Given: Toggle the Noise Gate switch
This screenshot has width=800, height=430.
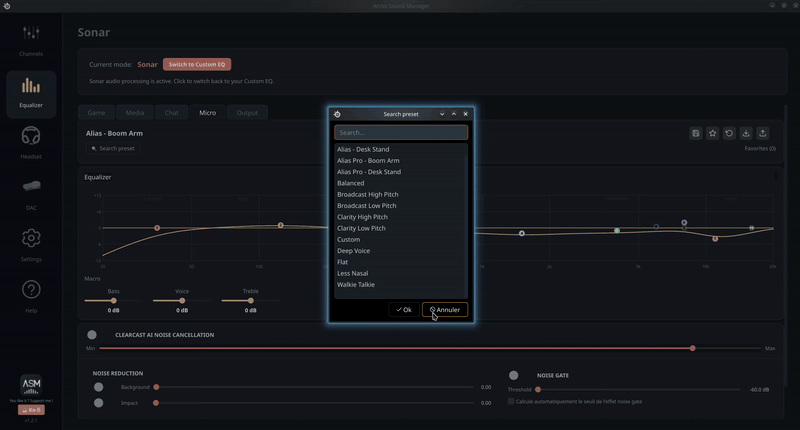Looking at the screenshot, I should [x=514, y=375].
